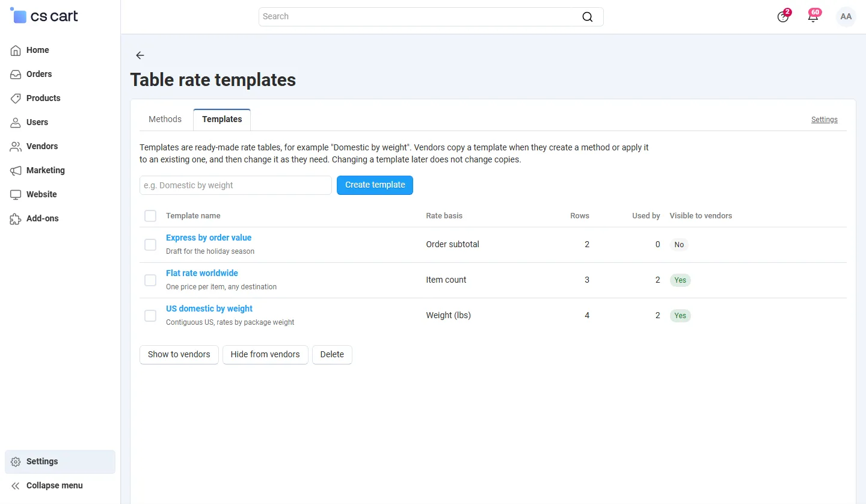Open the Settings gear icon in sidebar
The image size is (866, 504).
[x=16, y=462]
